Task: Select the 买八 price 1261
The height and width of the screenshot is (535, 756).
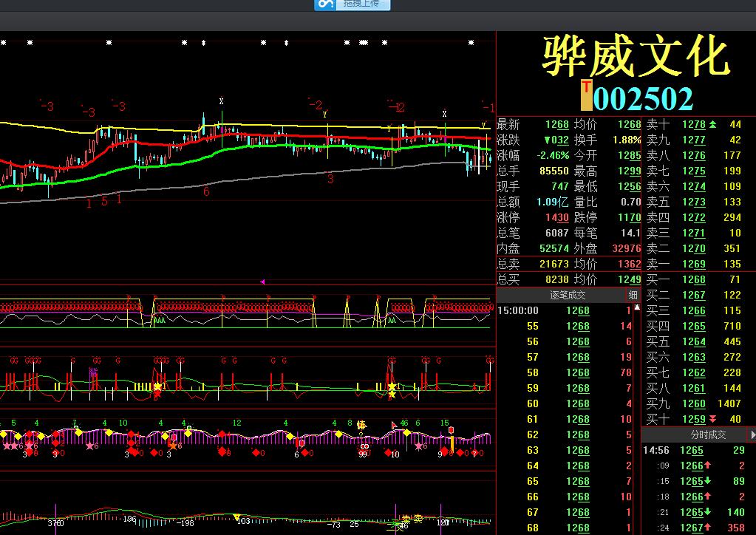Action: (x=694, y=388)
